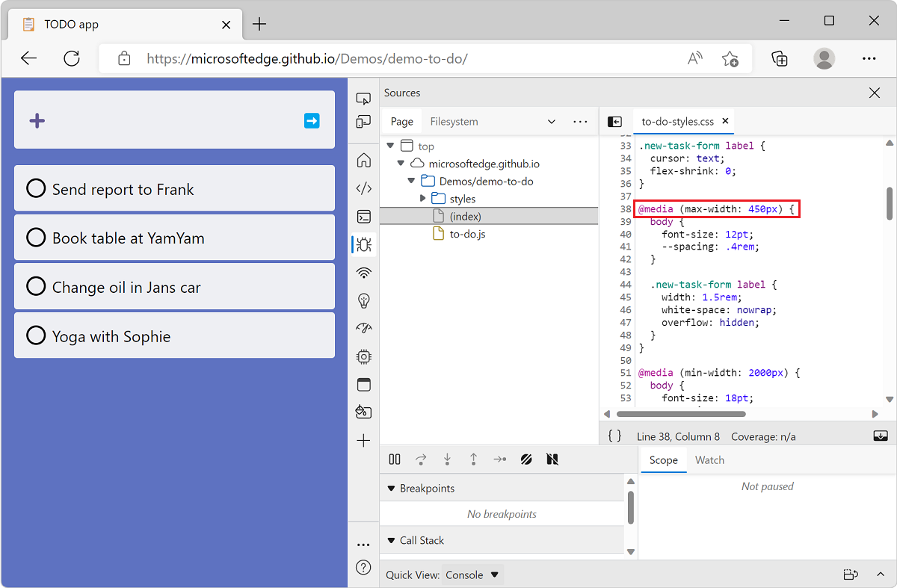This screenshot has height=588, width=897.
Task: Check the circle next to Yoga with Sophie
Action: (35, 335)
